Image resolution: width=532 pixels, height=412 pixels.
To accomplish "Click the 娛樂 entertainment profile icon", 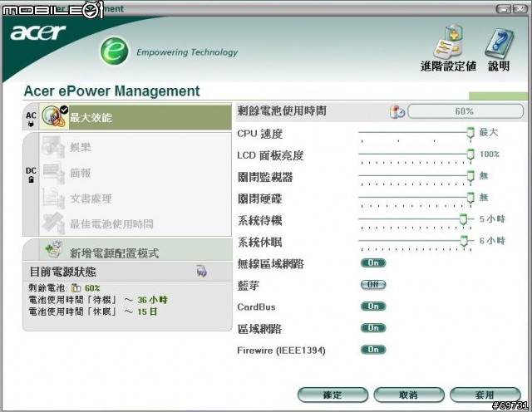I will tap(53, 147).
